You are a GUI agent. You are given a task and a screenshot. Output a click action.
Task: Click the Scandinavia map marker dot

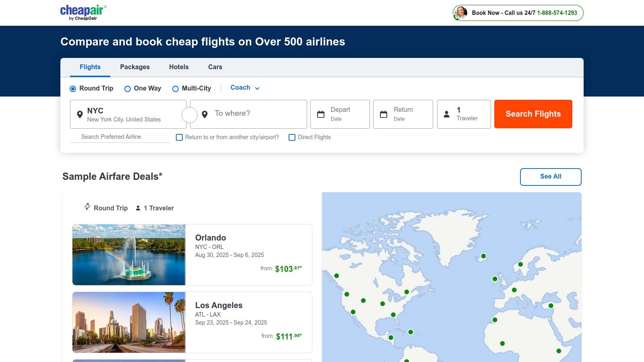coord(520,264)
